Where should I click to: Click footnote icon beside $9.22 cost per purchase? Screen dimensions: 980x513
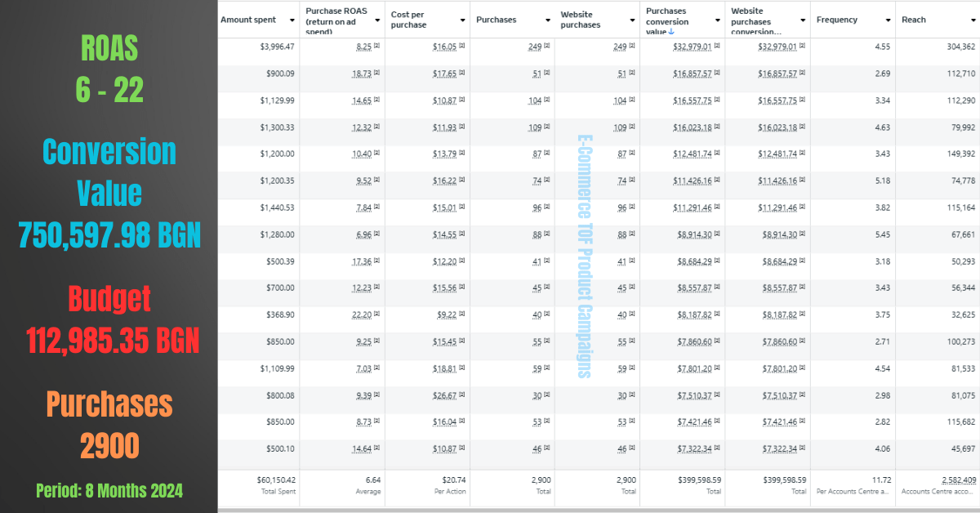coord(462,314)
